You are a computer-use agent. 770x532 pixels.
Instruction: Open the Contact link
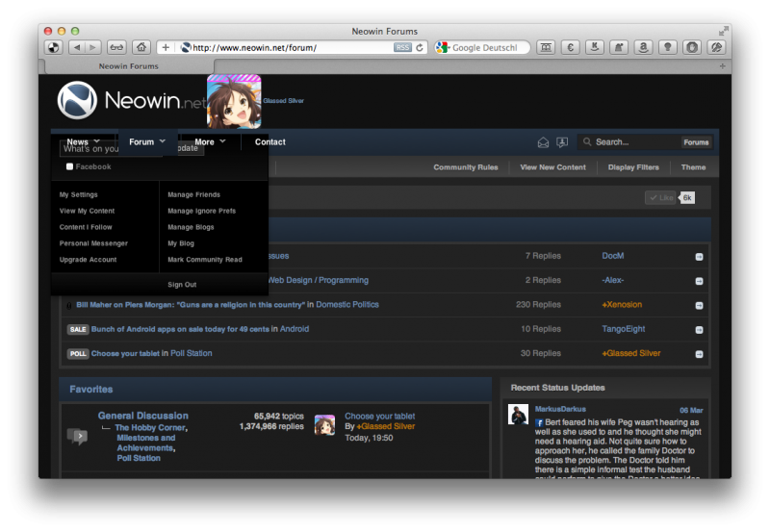(270, 141)
